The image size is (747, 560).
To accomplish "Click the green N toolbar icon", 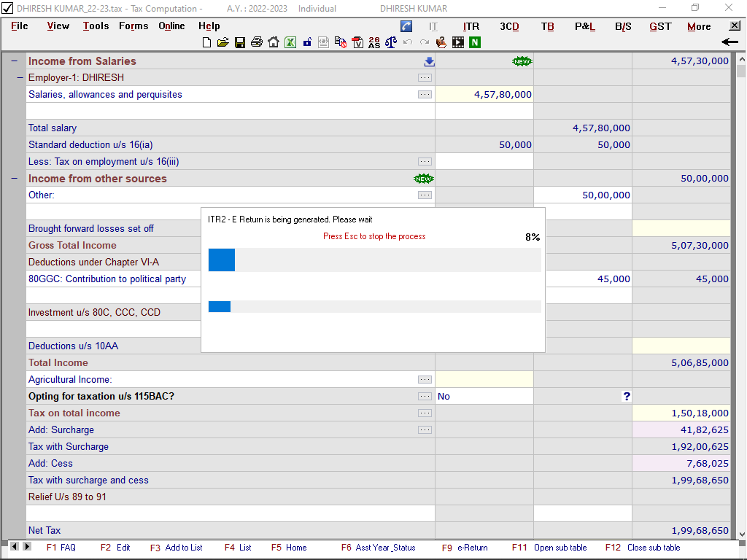I will (x=475, y=42).
